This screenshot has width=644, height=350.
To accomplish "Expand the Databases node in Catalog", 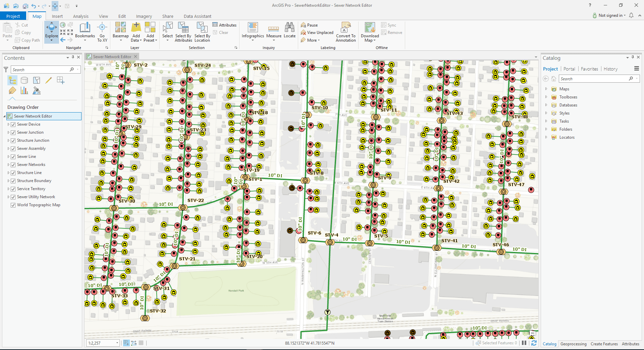I will tap(546, 105).
